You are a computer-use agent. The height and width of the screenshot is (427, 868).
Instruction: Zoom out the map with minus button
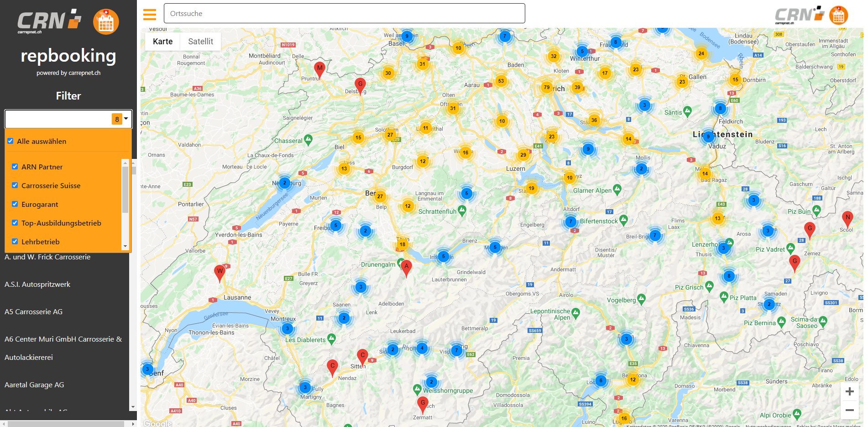pos(849,410)
